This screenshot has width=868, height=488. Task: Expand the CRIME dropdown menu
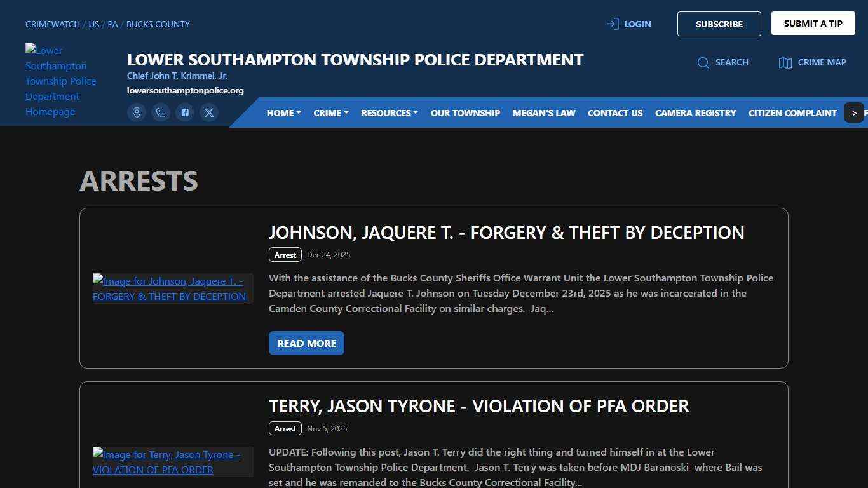point(330,112)
